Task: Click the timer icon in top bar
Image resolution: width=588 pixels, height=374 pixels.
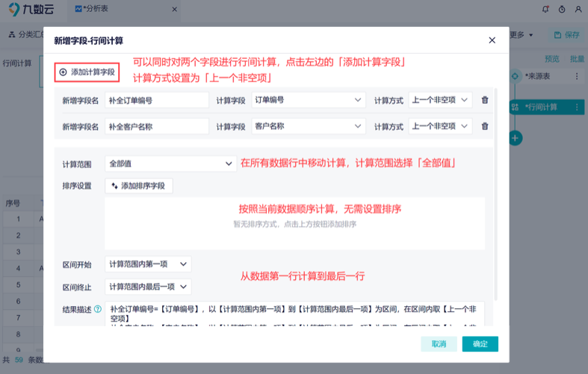Action: click(562, 10)
